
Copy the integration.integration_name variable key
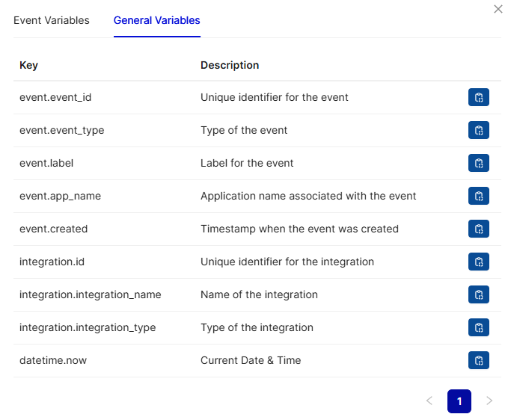(478, 294)
